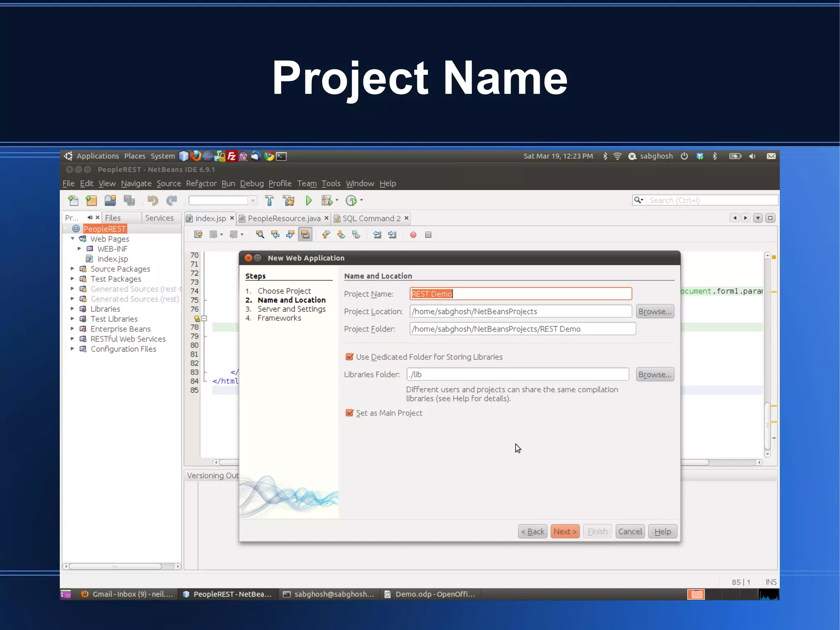Click the Undo arrow icon
840x630 pixels.
tap(153, 200)
